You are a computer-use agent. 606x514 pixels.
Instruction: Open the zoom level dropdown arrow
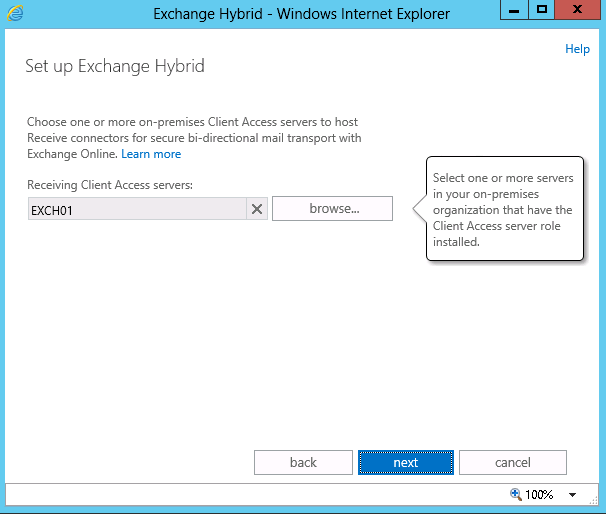[572, 494]
